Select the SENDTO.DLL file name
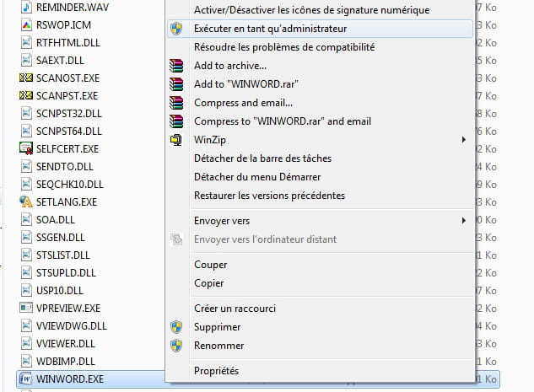The width and height of the screenshot is (534, 392). [64, 166]
